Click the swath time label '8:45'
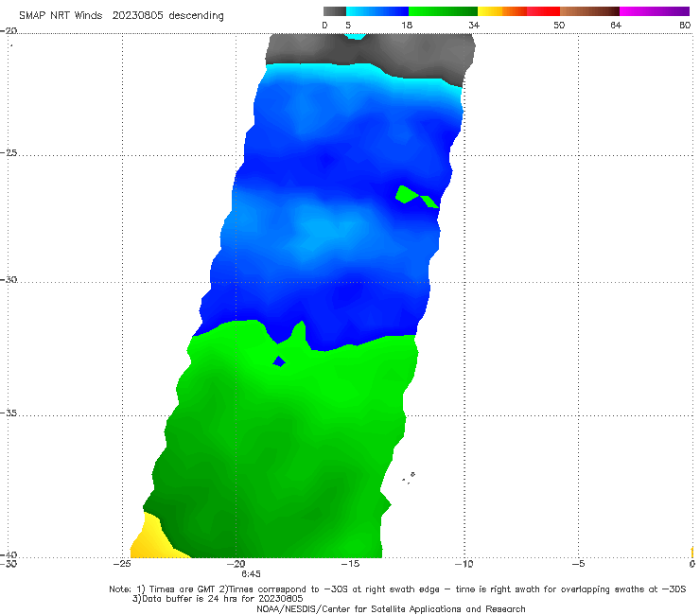700x615 pixels. coord(251,574)
